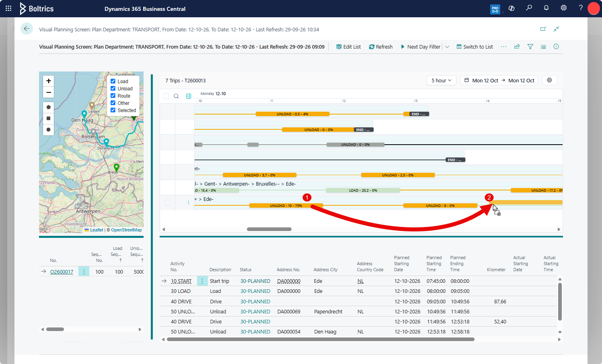
Task: Open the search magnifier in the top bar
Action: point(529,8)
